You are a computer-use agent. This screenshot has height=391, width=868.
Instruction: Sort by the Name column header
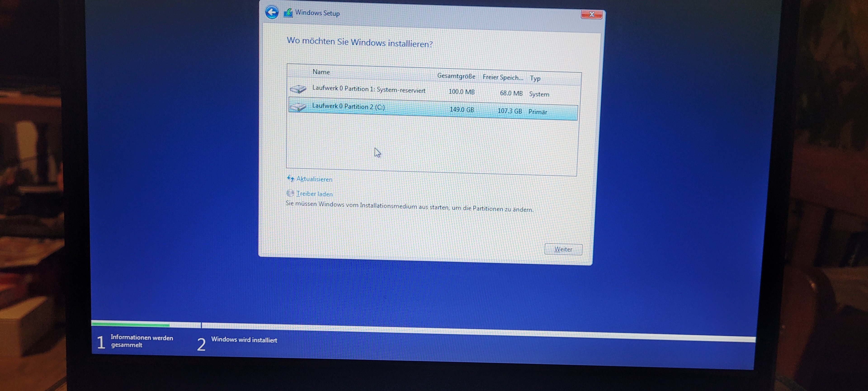tap(321, 72)
